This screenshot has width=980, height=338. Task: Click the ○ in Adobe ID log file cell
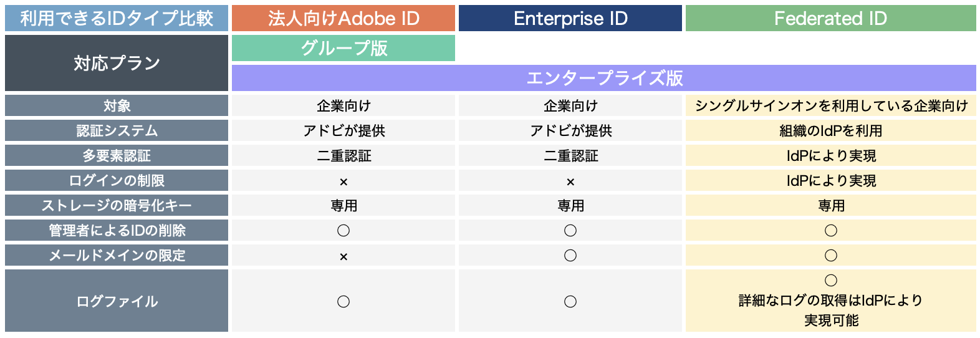coord(343,302)
